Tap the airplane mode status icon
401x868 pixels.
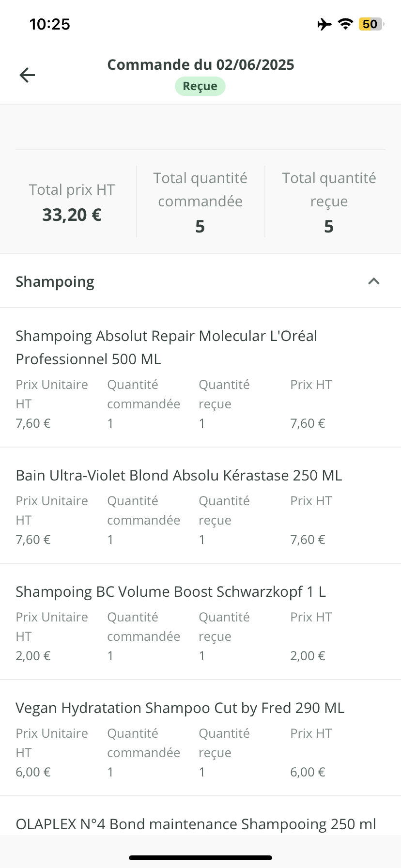pos(324,24)
